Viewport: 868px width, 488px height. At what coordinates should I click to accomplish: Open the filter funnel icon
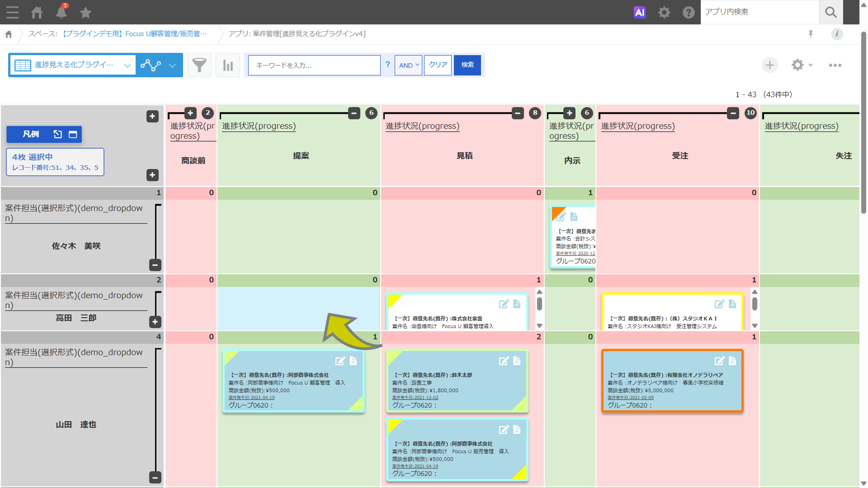click(x=199, y=65)
